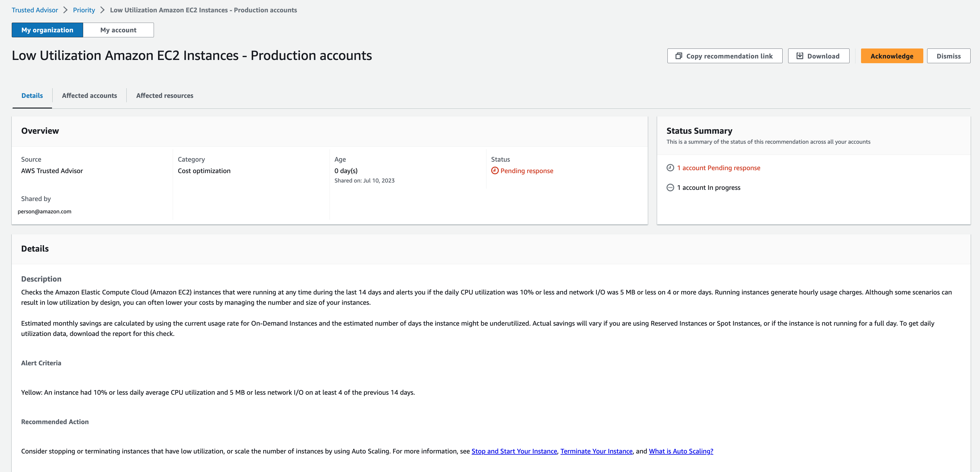This screenshot has width=980, height=472.
Task: Click the pending response icon under Overview Status
Action: point(495,171)
